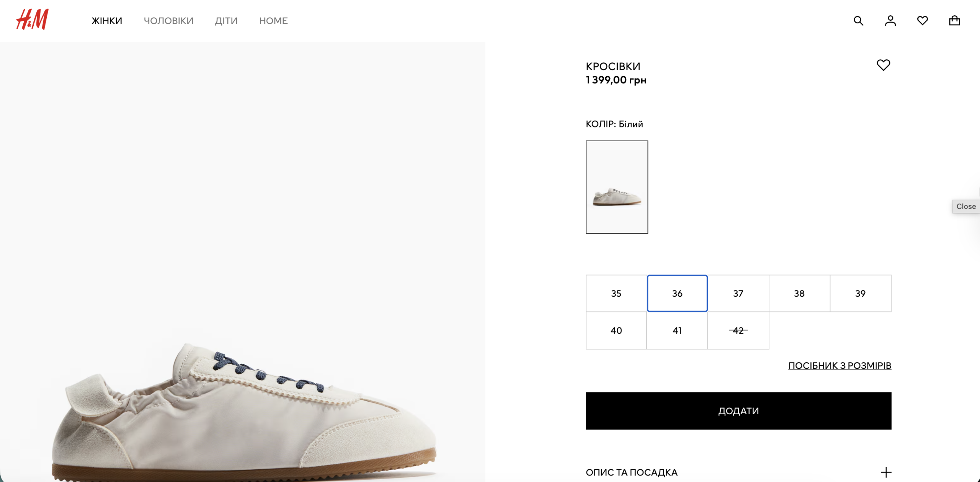Open ПОСІБНИК З РОЗМІРІВ size guide link

pyautogui.click(x=840, y=366)
